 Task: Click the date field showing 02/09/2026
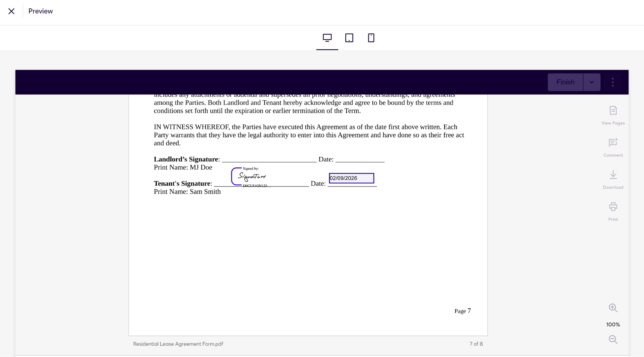click(x=351, y=178)
